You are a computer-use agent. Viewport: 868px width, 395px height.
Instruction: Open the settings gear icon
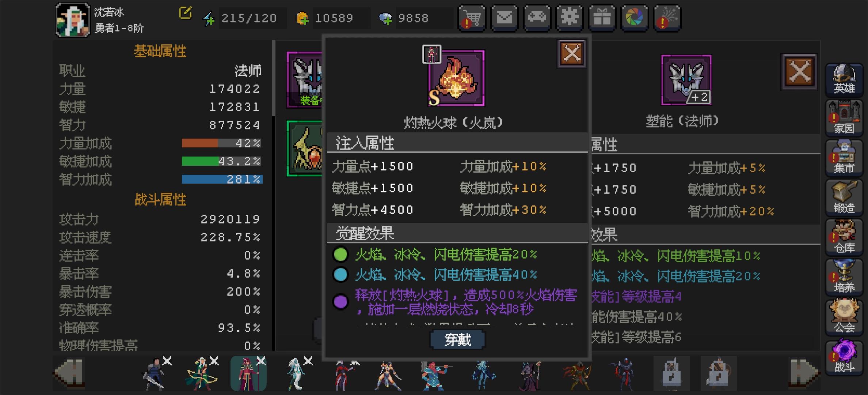coord(569,18)
